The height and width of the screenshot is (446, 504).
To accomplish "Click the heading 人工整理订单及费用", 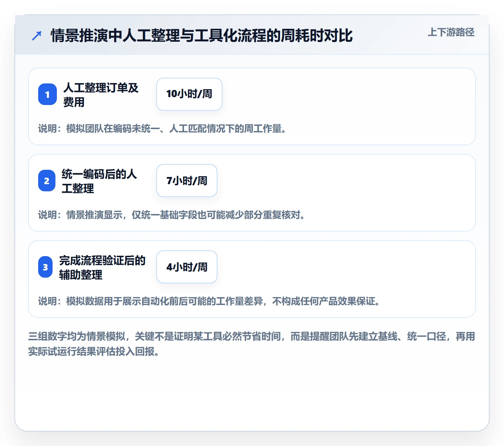I will pos(101,95).
